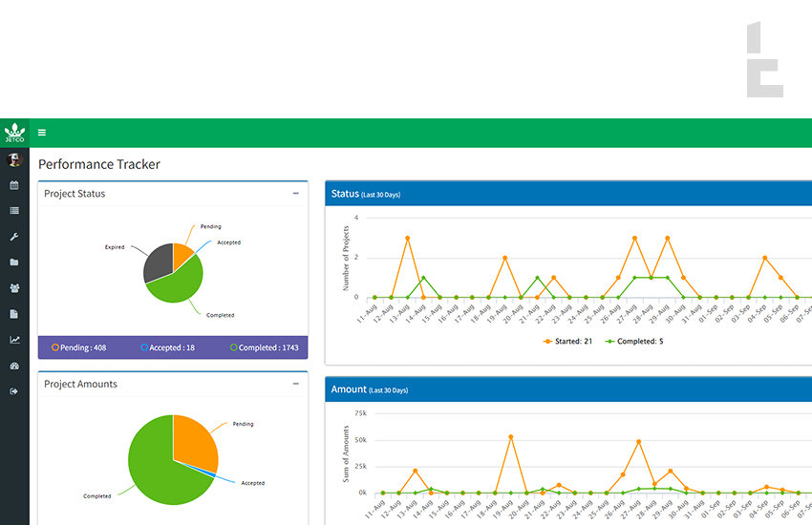This screenshot has height=525, width=812.
Task: Open the folder sidebar icon
Action: 14,262
